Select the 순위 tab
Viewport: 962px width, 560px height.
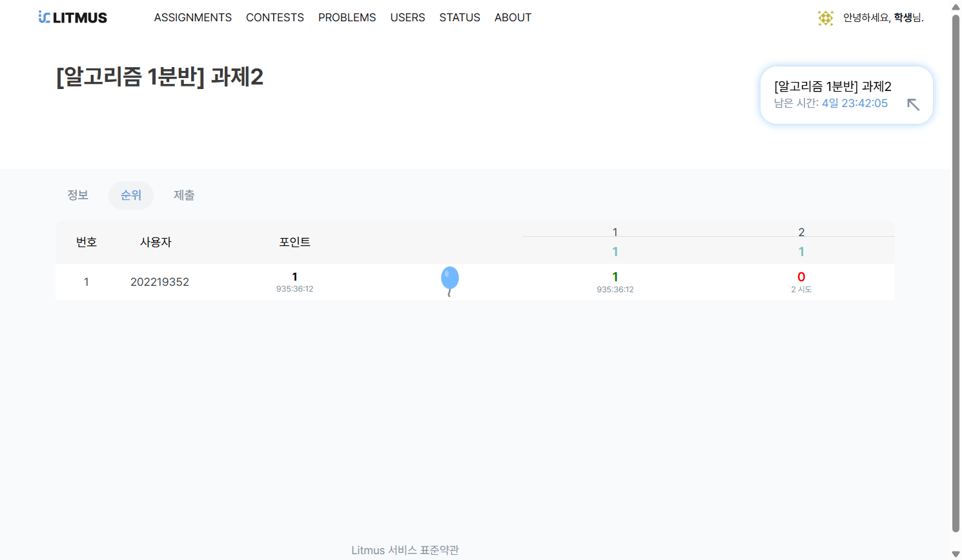tap(131, 195)
